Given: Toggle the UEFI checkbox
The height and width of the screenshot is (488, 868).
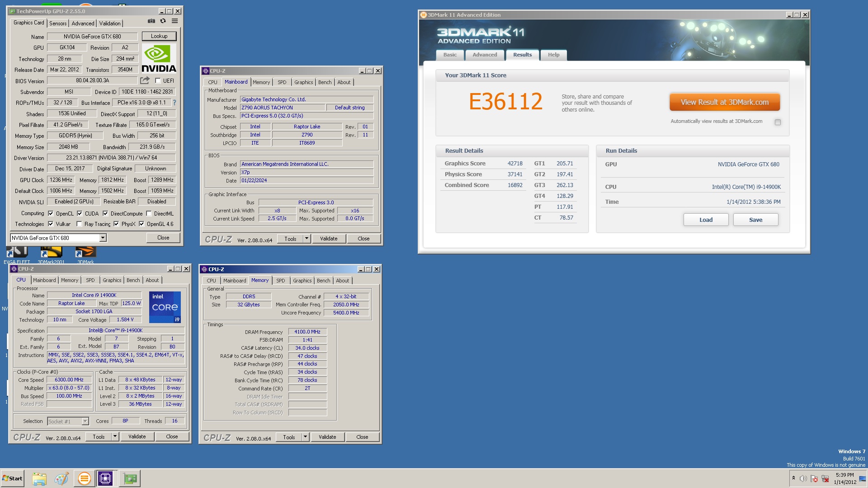Looking at the screenshot, I should [158, 81].
